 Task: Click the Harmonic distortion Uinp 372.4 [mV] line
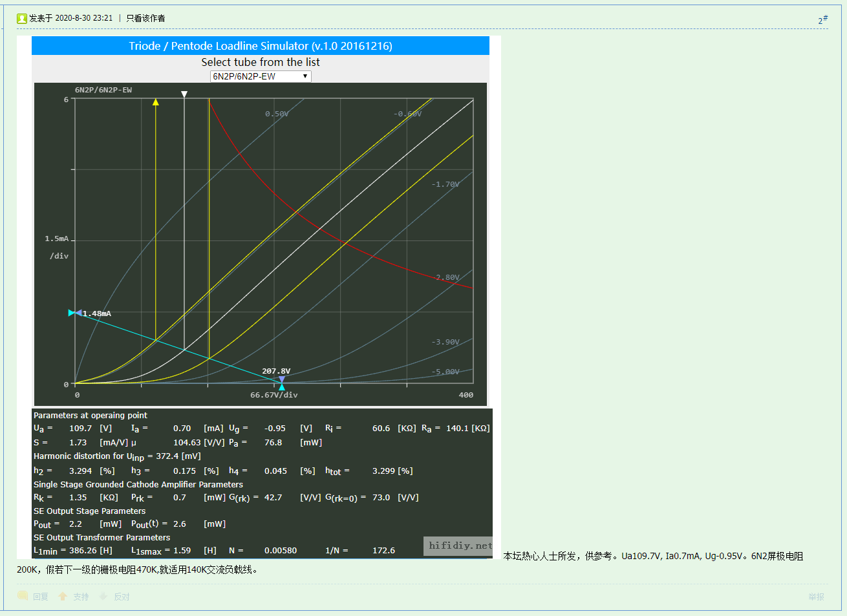[118, 456]
